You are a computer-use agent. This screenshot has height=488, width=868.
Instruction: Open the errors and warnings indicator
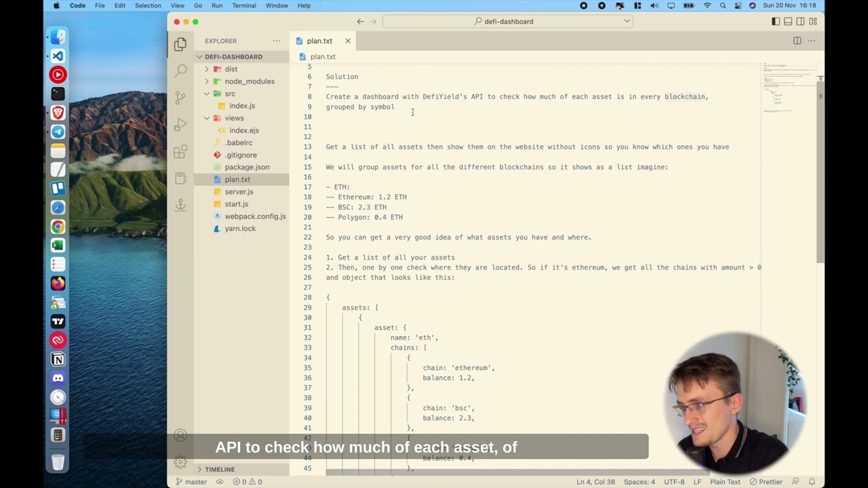click(x=248, y=482)
